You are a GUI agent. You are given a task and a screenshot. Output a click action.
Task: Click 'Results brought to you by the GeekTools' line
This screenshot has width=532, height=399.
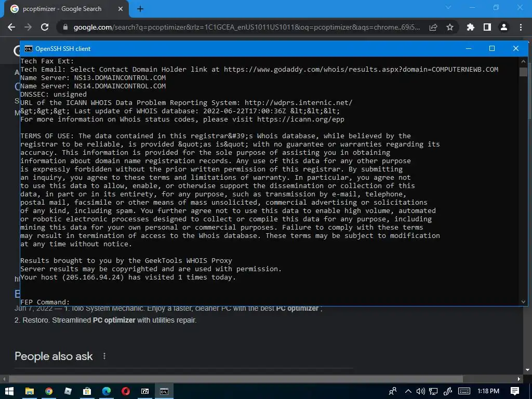pos(126,261)
